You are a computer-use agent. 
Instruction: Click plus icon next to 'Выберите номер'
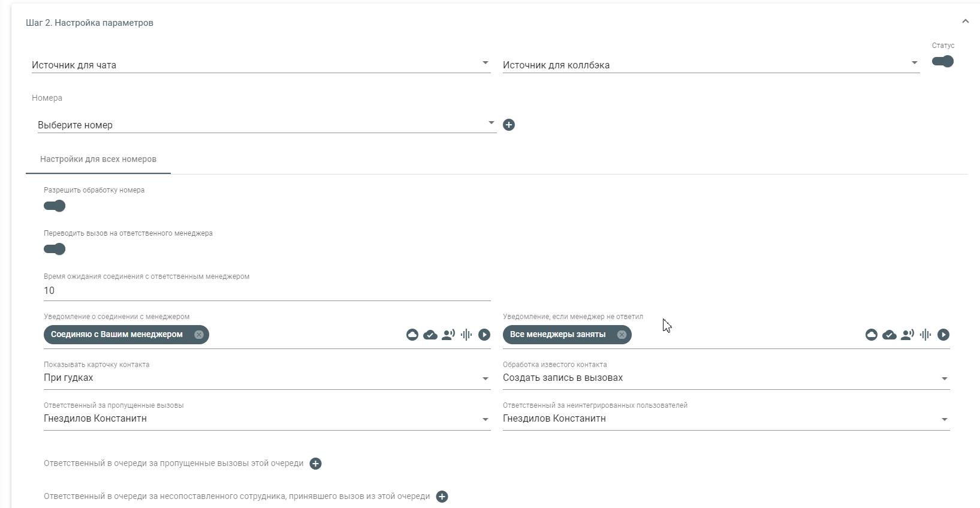[509, 125]
